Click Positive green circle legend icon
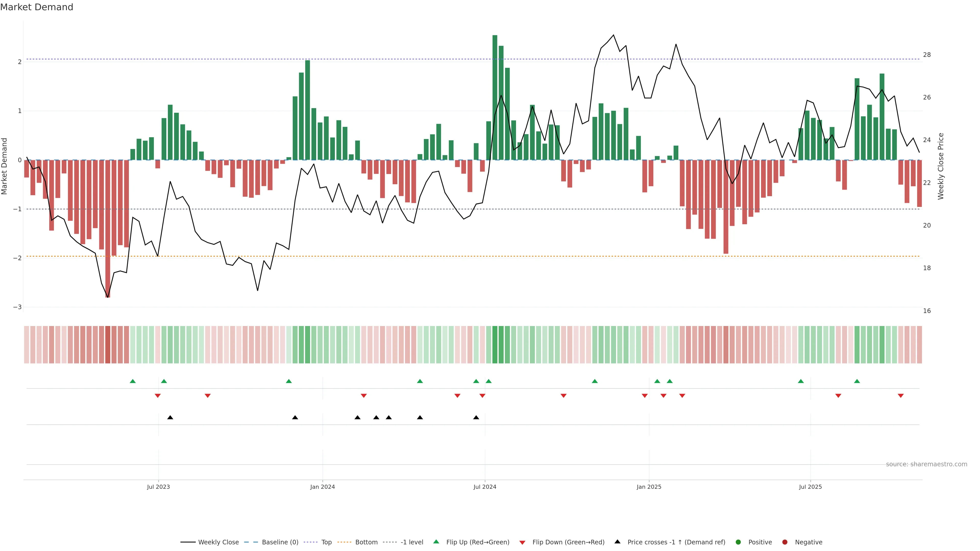The width and height of the screenshot is (980, 551). 738,542
